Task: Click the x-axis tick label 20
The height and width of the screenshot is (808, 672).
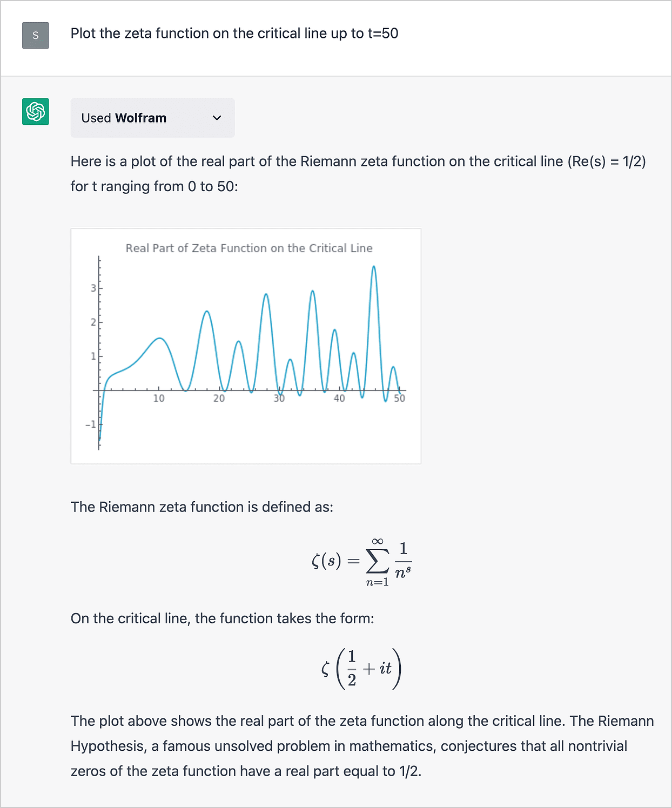Action: [219, 399]
